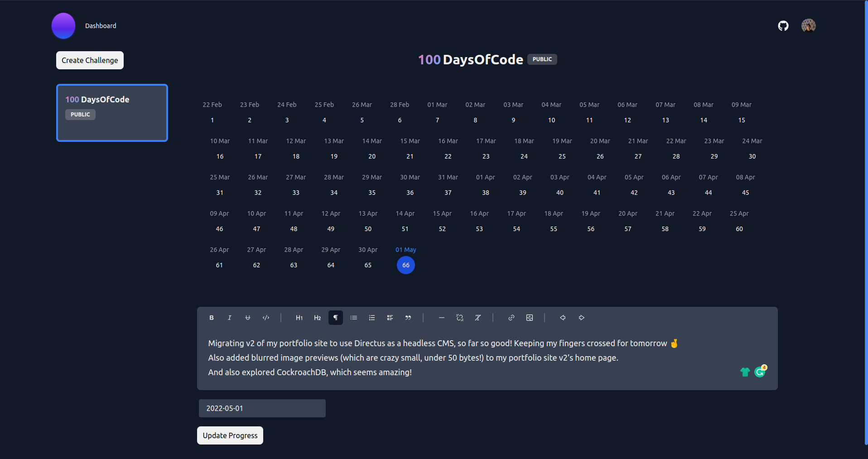
Task: Click the date field showing 2022-05-01
Action: [x=262, y=408]
